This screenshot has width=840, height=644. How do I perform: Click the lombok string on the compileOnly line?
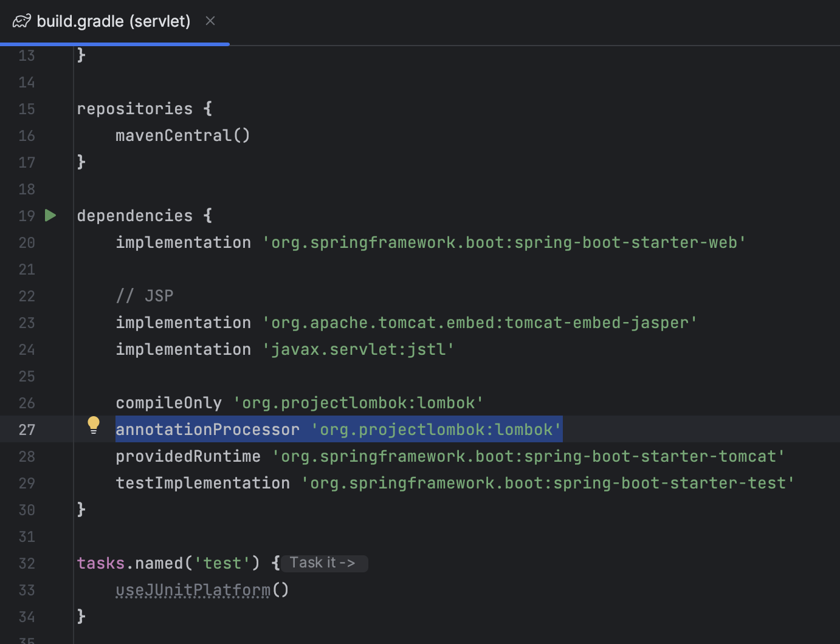[x=359, y=403]
